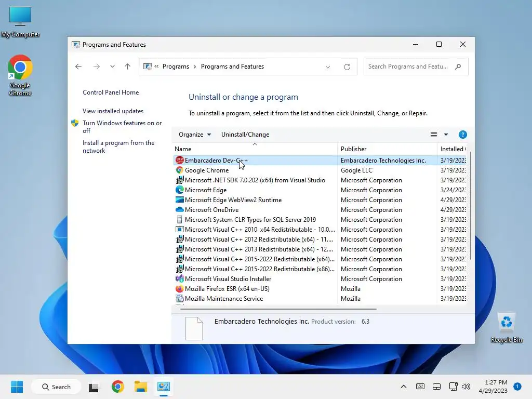Open the clock showing 1:27 PM

(x=493, y=387)
